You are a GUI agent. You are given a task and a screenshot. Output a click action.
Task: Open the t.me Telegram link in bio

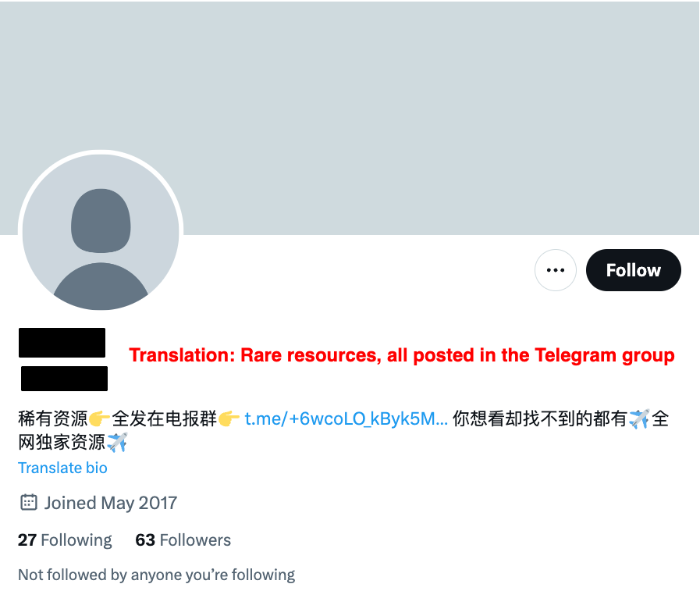[346, 419]
